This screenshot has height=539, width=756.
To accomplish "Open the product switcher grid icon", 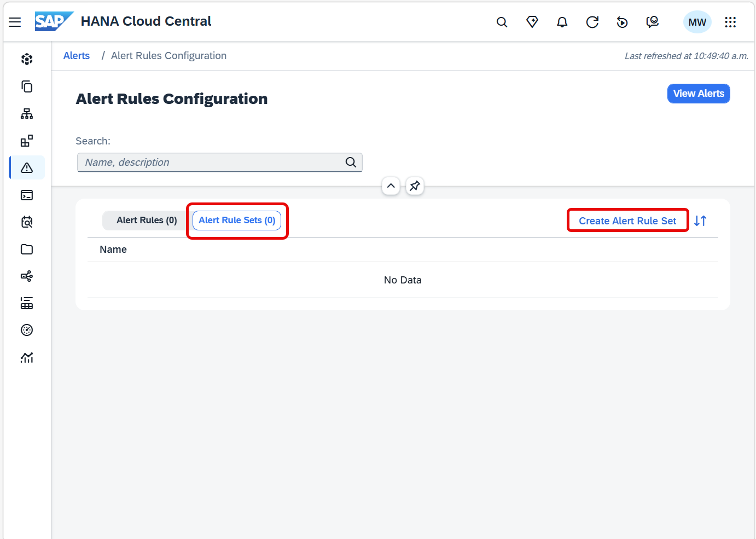I will [x=730, y=22].
